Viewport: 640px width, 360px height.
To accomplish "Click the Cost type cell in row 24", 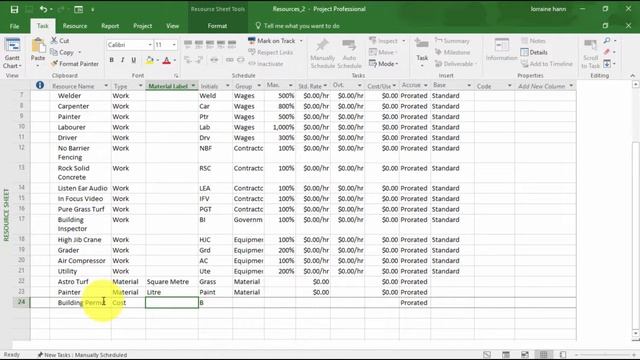I will [x=128, y=302].
